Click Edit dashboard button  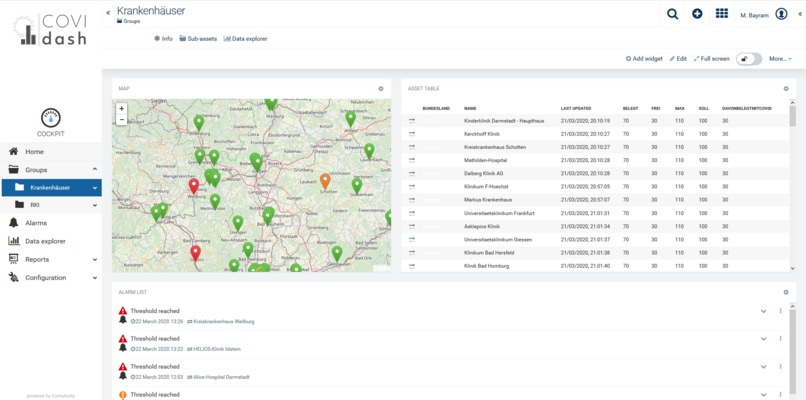(x=678, y=59)
